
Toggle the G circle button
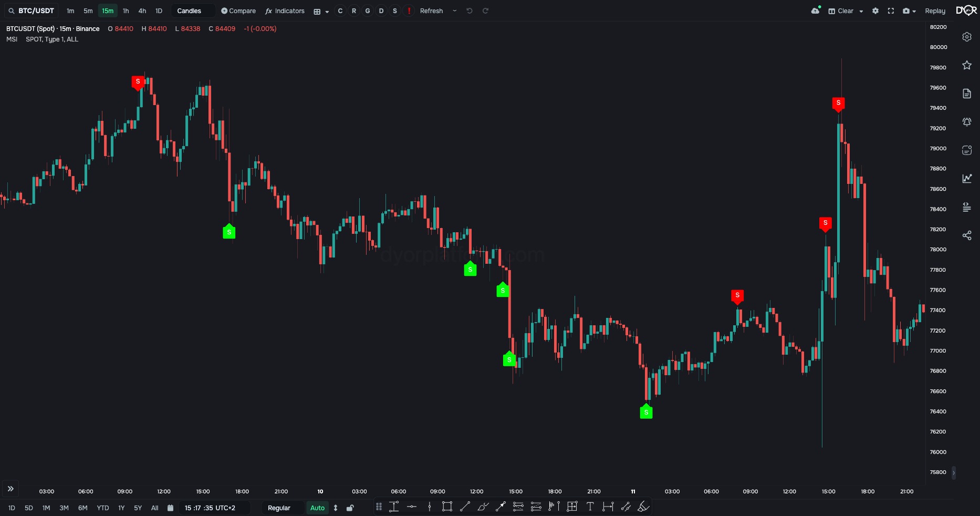tap(368, 11)
